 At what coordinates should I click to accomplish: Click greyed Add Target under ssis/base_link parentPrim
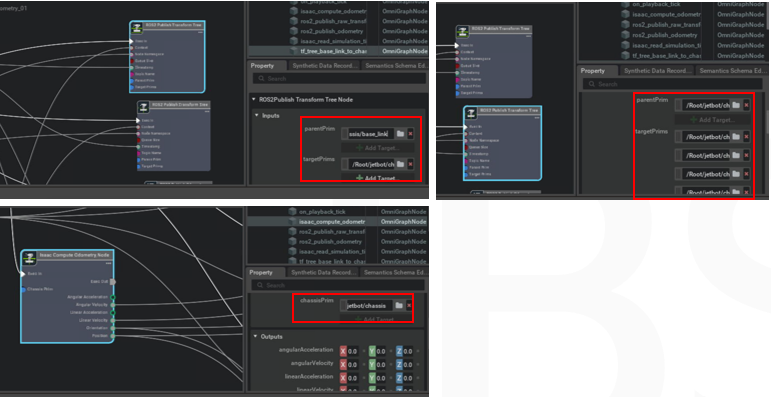tap(378, 148)
